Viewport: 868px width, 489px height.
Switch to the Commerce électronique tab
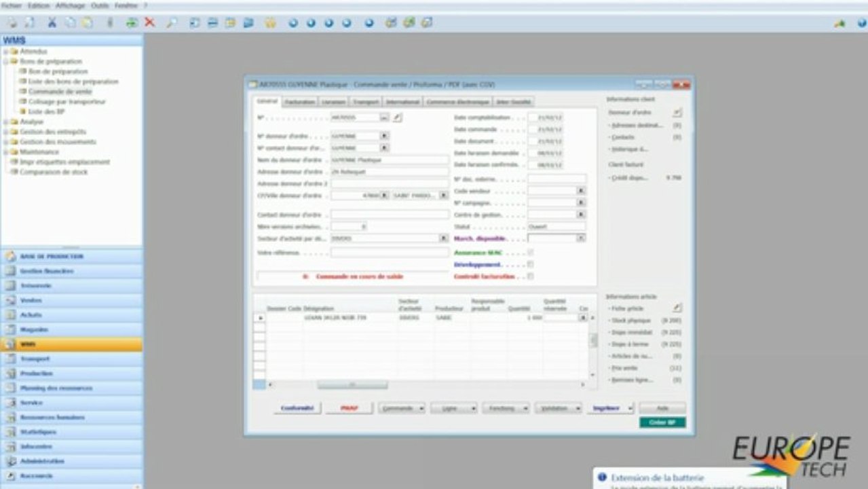(457, 102)
